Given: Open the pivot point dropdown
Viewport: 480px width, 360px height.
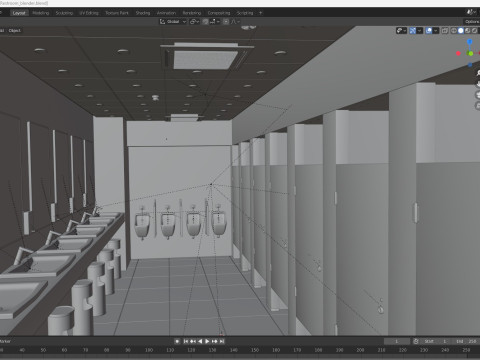Looking at the screenshot, I should [195, 21].
